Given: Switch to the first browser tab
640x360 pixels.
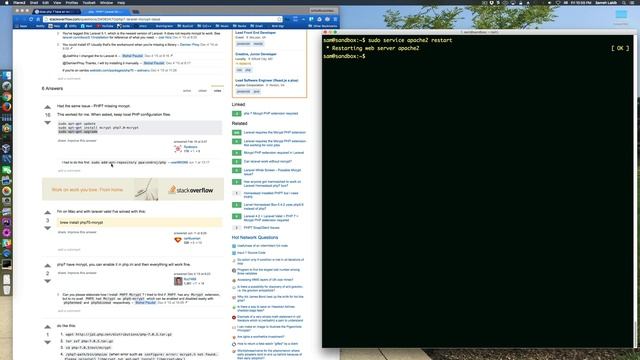Looking at the screenshot, I should 57,11.
